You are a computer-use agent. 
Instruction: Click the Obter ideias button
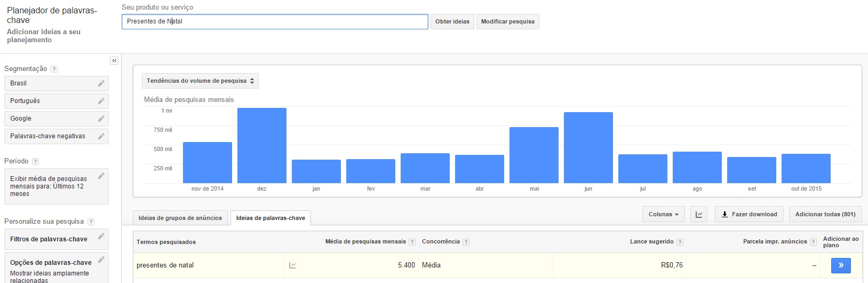point(452,22)
